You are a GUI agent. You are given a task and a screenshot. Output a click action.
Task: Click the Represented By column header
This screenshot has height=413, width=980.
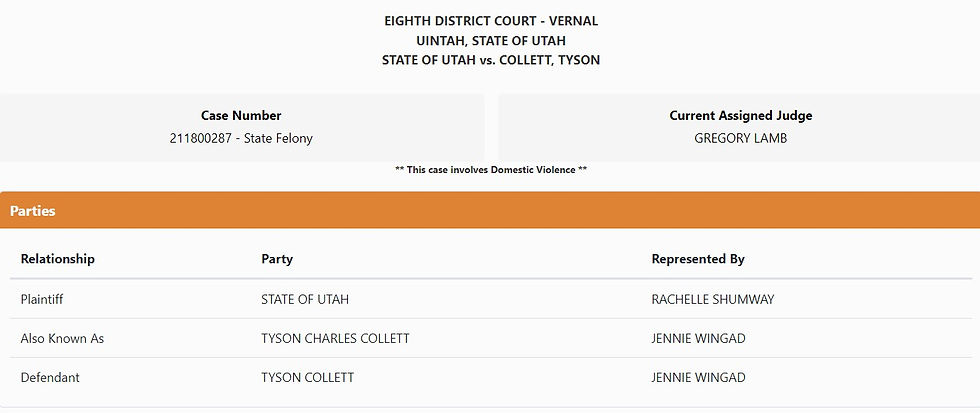point(697,259)
